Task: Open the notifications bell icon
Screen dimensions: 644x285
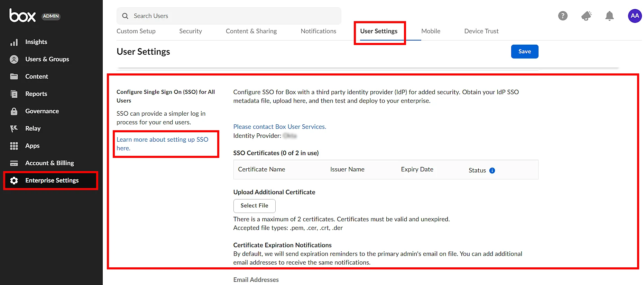Action: (x=609, y=16)
